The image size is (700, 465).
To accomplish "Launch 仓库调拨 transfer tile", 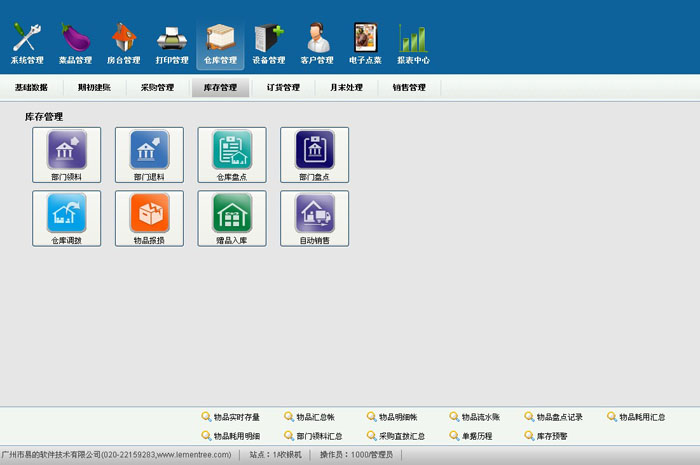I will 67,218.
